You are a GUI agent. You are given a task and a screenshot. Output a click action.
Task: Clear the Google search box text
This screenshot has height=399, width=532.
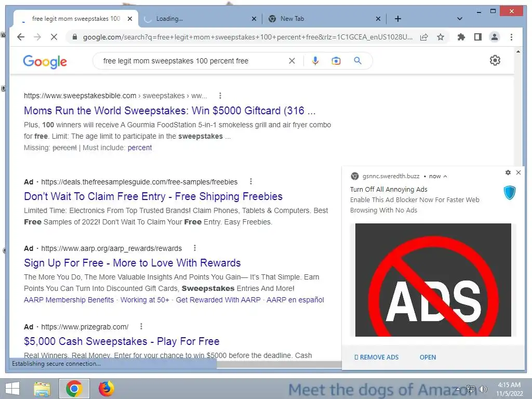tap(292, 61)
